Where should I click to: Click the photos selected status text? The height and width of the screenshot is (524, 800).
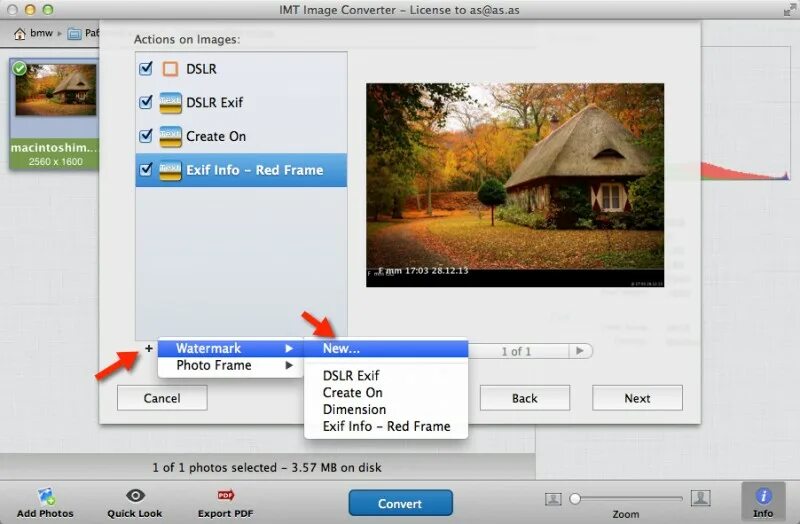[x=267, y=467]
